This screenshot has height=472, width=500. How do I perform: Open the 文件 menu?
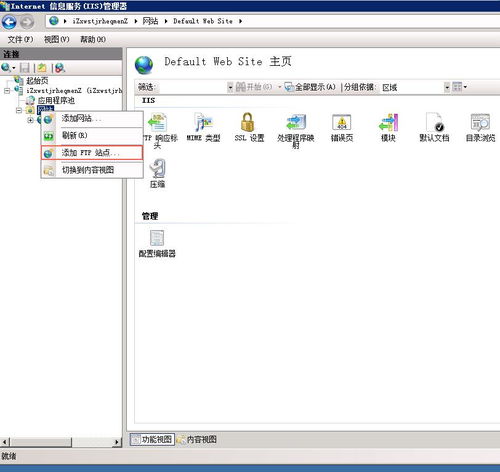20,39
